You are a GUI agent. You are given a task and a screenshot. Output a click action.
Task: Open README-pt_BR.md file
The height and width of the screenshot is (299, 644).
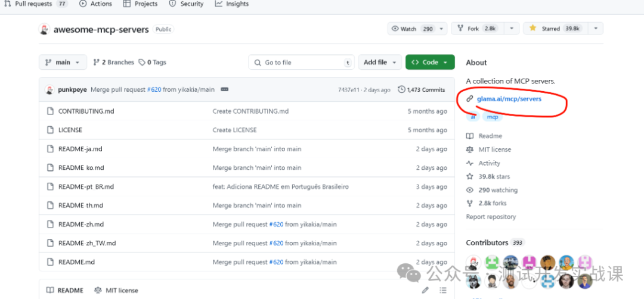click(x=86, y=186)
